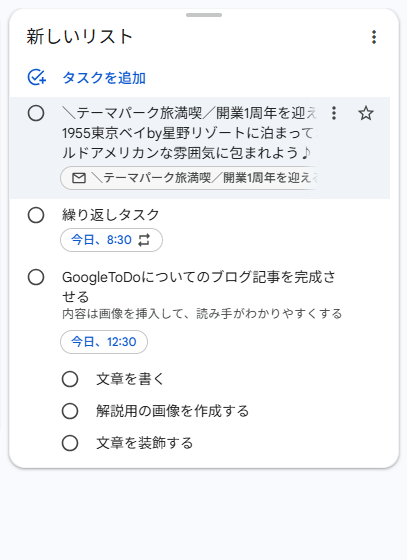Open the 今日、12:30 date chip
This screenshot has width=407, height=560.
pos(104,342)
